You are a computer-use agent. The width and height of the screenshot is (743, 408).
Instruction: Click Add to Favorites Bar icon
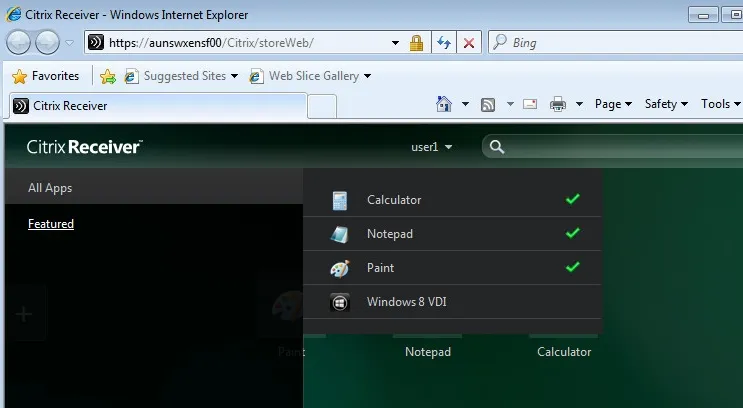tap(108, 76)
